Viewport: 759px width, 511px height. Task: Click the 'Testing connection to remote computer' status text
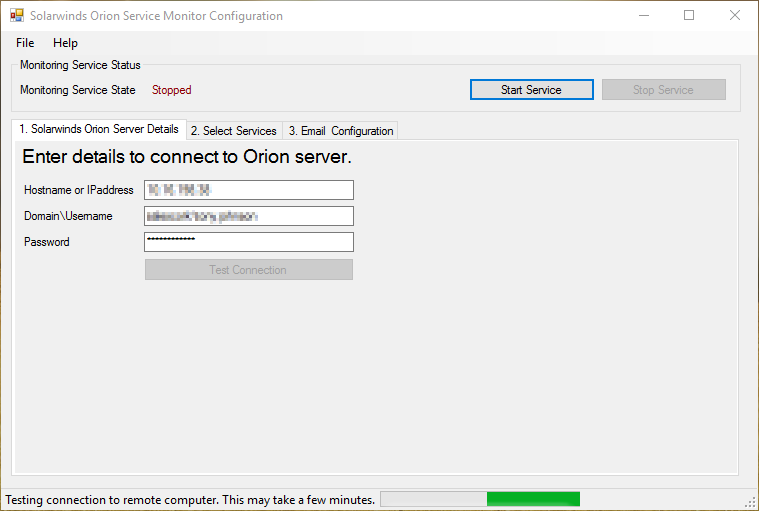[190, 500]
